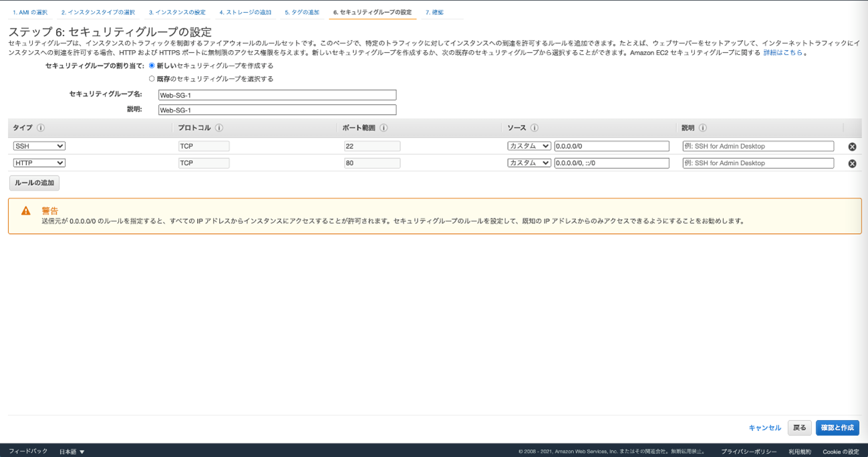Open the SSH type dropdown
Screen dimensions: 868x457
[39, 146]
